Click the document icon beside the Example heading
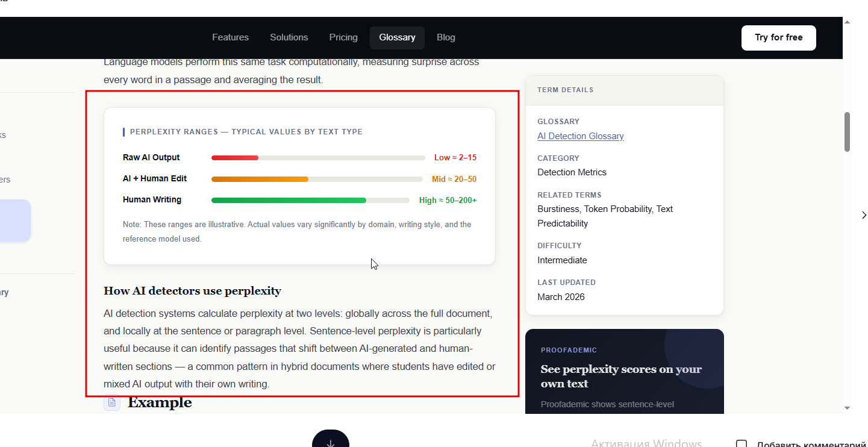Viewport: 868px width, 447px height. tap(112, 402)
